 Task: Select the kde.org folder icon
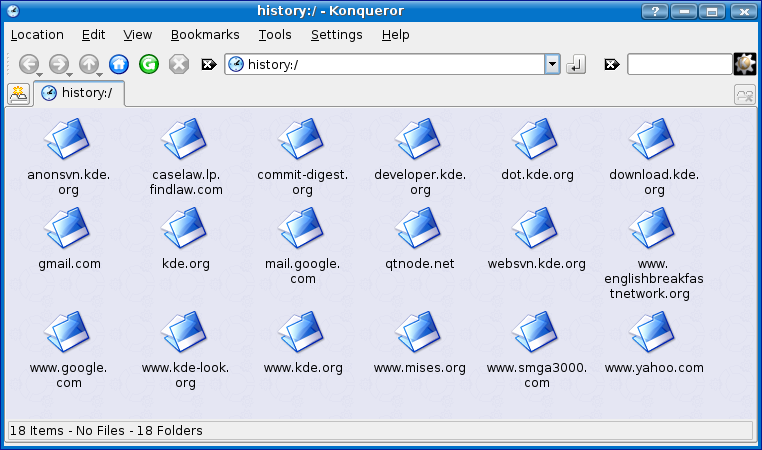[185, 228]
